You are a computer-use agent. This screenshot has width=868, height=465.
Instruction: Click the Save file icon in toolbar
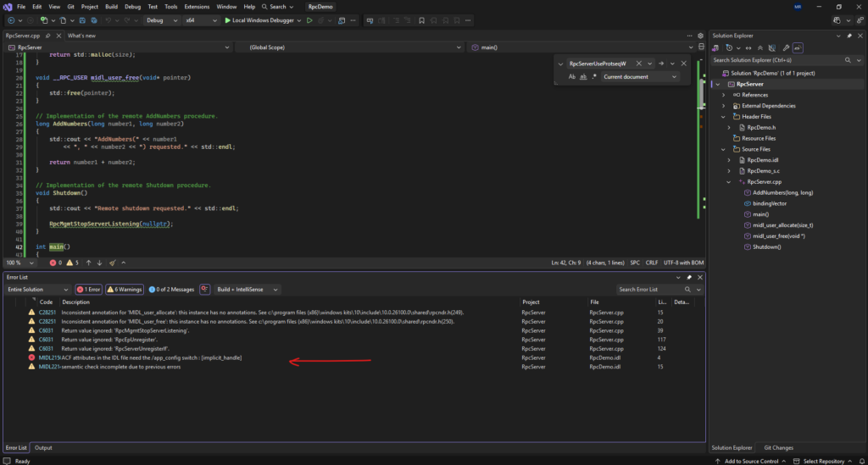click(x=82, y=20)
